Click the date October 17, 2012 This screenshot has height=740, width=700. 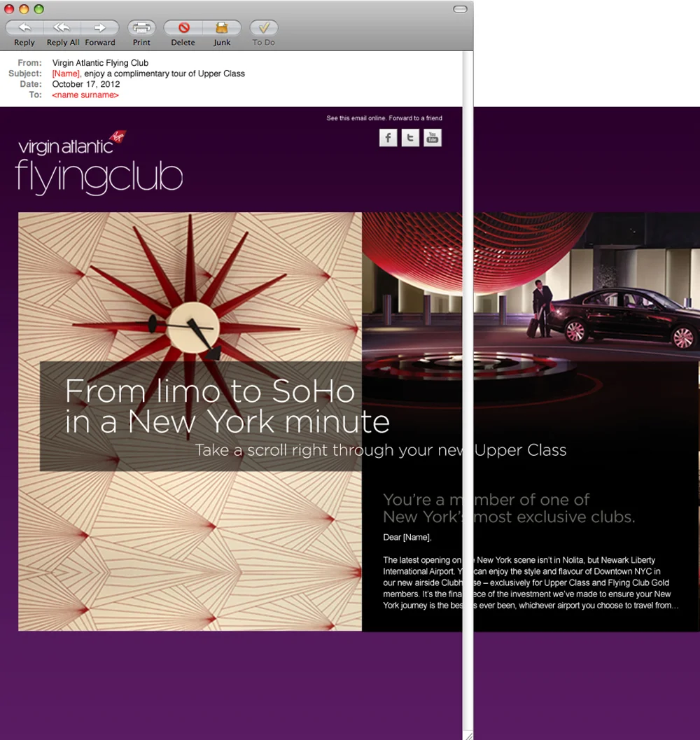pyautogui.click(x=86, y=84)
